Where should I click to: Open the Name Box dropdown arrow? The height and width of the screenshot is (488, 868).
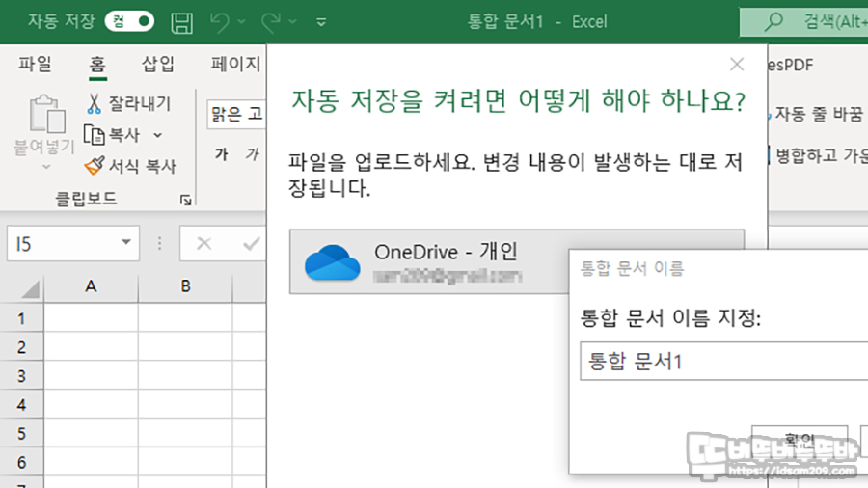tap(126, 242)
